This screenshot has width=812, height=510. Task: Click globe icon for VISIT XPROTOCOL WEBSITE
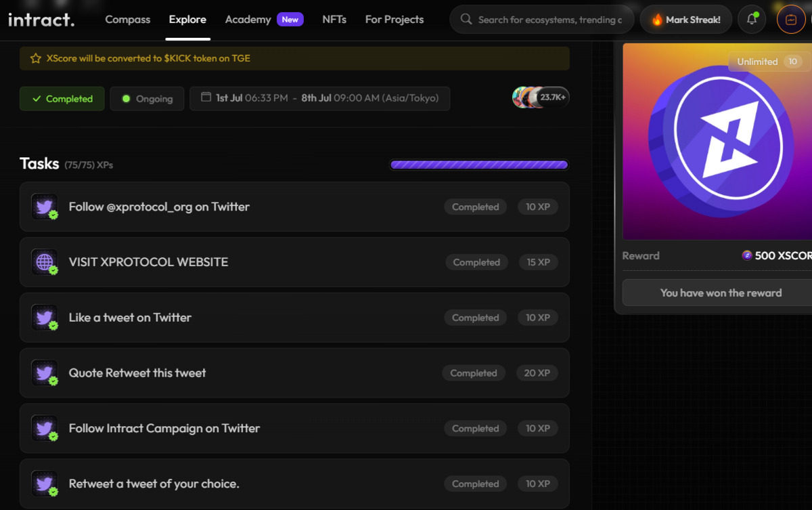45,262
